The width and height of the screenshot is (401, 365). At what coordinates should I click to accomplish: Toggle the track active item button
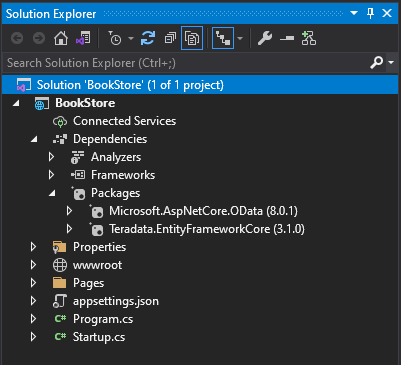click(223, 38)
